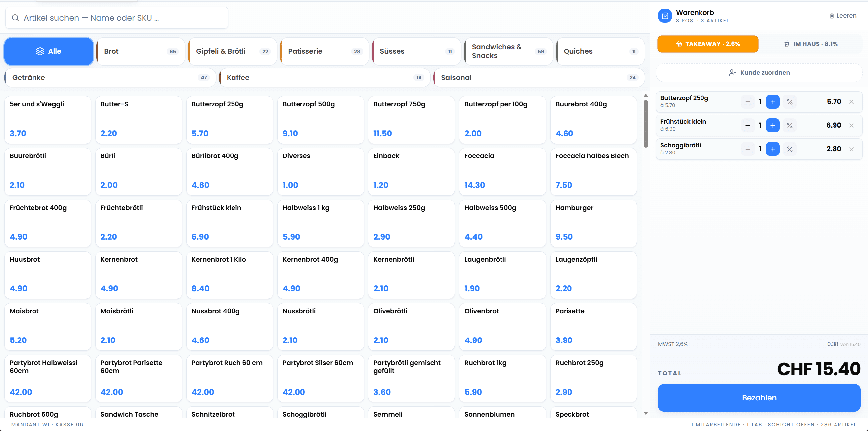This screenshot has width=868, height=431.
Task: Click the scroll up arrow of product list
Action: click(x=645, y=96)
